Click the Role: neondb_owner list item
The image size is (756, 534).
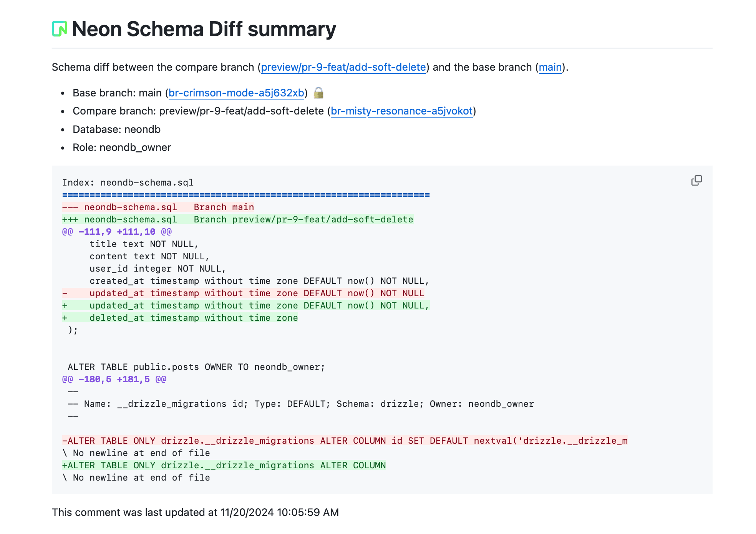pyautogui.click(x=122, y=148)
